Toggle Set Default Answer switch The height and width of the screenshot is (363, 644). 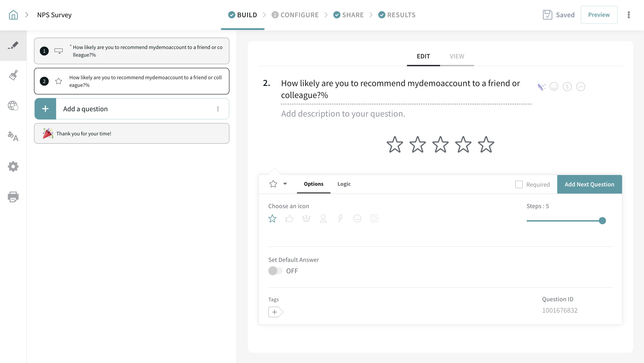click(275, 271)
